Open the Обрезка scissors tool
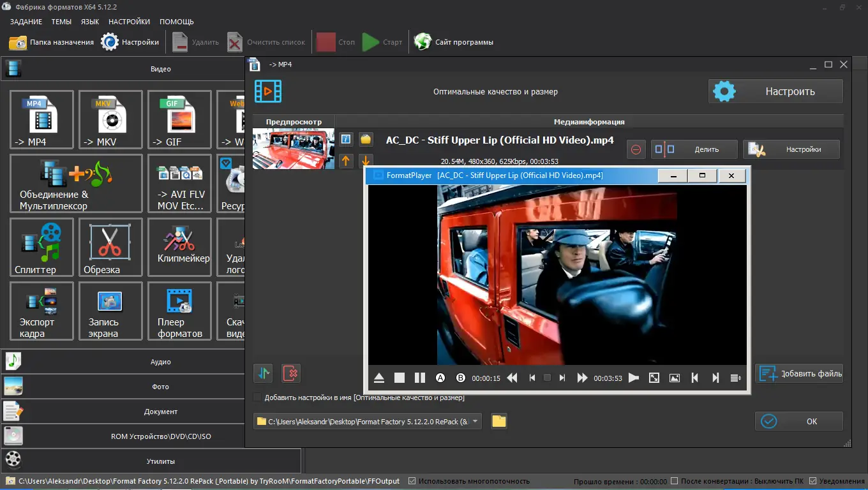The image size is (868, 490). click(x=110, y=247)
